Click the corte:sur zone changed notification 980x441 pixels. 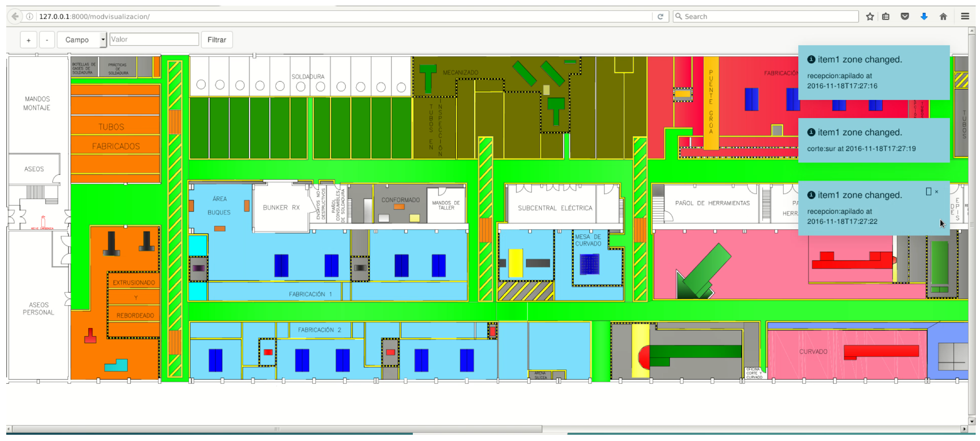[873, 141]
